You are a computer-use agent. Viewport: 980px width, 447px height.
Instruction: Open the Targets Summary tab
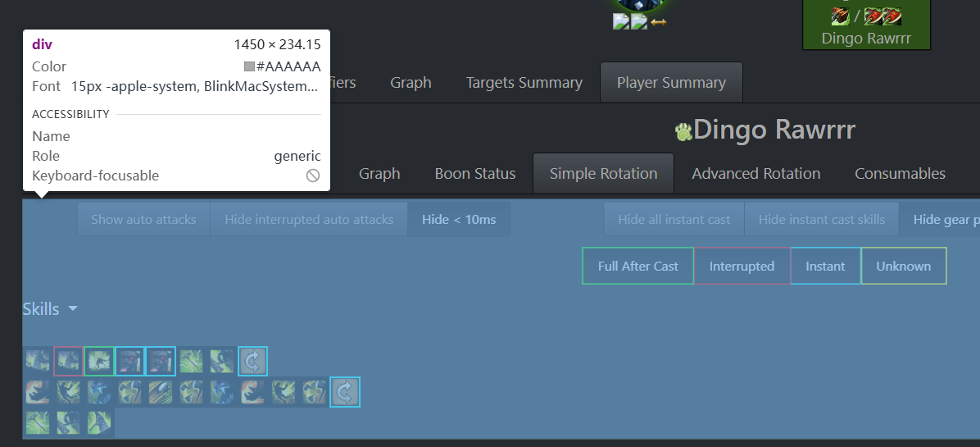point(524,83)
